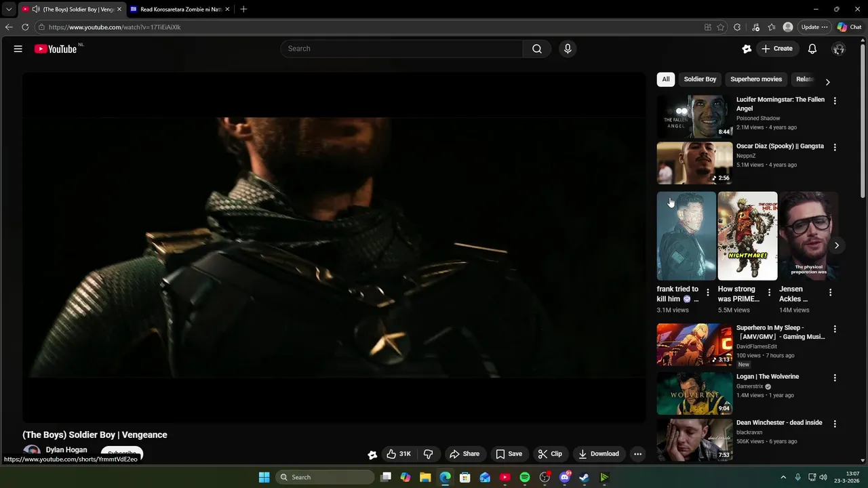Open more actions ellipsis below video

[x=637, y=454]
